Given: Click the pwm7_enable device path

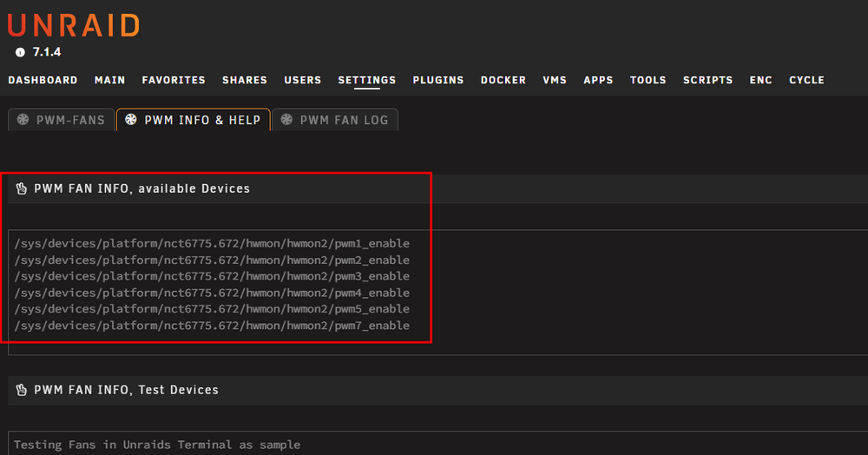Looking at the screenshot, I should (x=212, y=326).
